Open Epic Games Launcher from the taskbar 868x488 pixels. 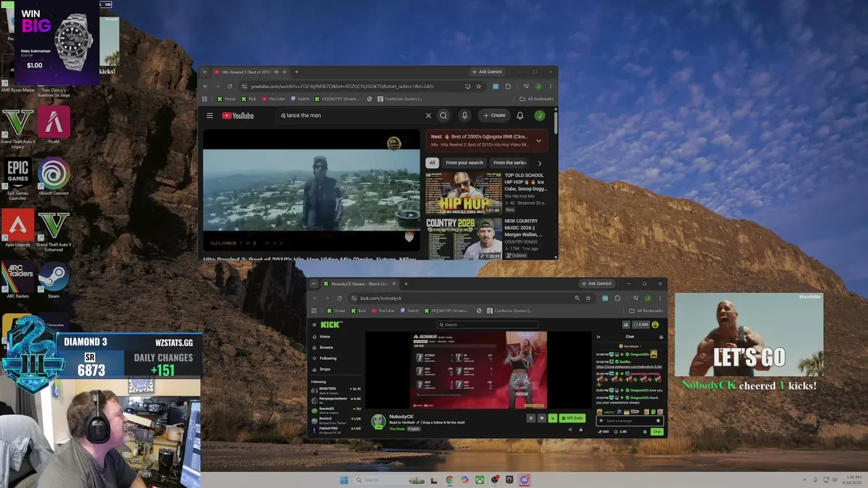point(509,480)
